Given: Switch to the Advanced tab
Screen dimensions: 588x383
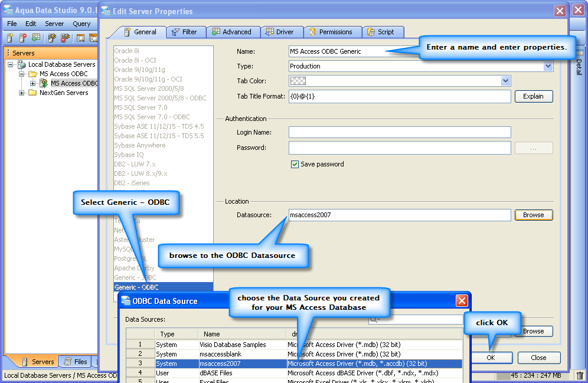Looking at the screenshot, I should 233,32.
